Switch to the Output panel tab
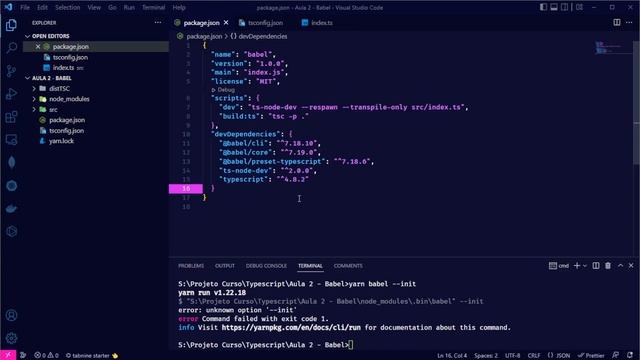The width and height of the screenshot is (640, 360). [224, 266]
